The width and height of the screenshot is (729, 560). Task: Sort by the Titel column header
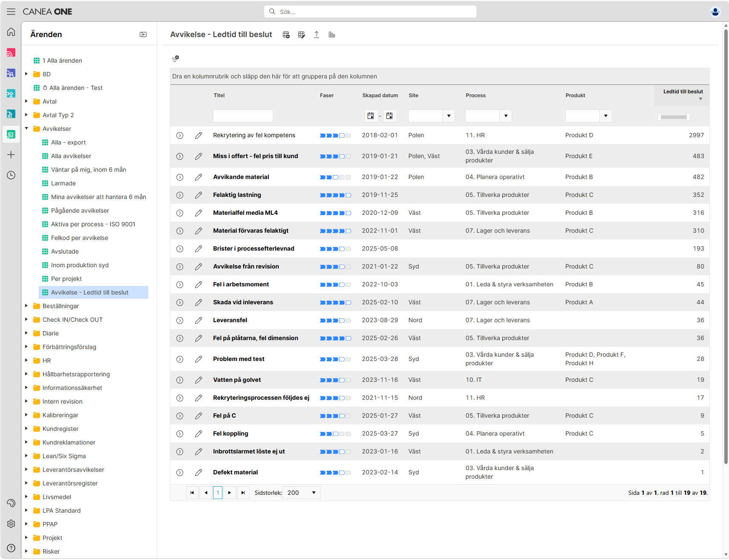coord(219,95)
